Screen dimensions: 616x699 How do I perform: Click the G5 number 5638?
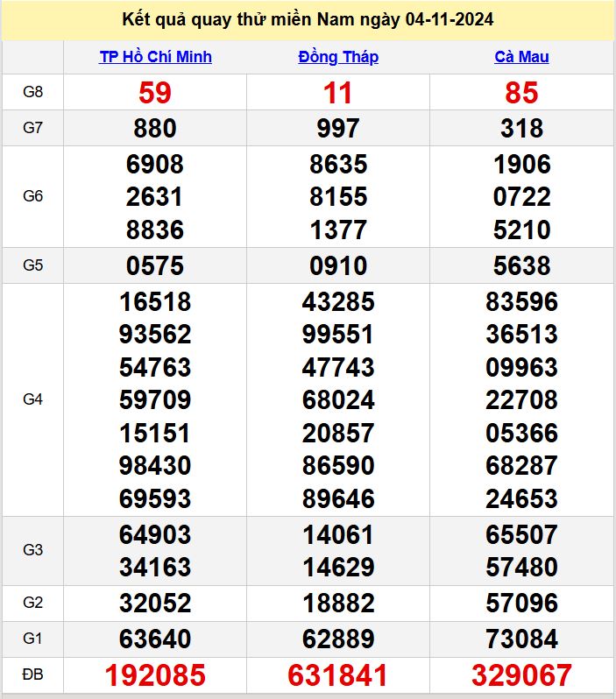pyautogui.click(x=522, y=265)
